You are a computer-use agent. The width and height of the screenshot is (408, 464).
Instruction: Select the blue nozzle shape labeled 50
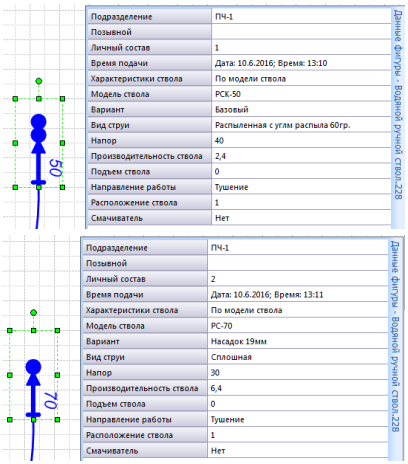39,149
